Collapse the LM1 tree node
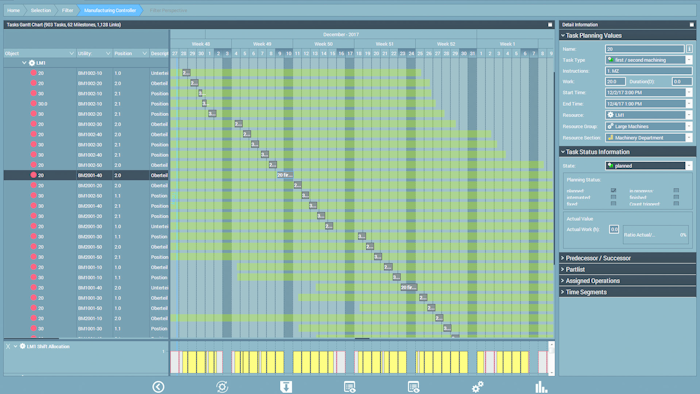 coord(24,63)
